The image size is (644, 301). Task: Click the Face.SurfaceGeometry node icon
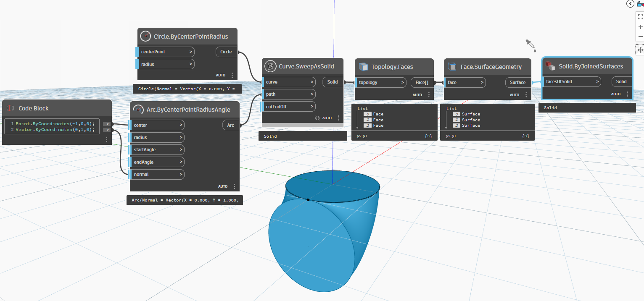[x=452, y=67]
